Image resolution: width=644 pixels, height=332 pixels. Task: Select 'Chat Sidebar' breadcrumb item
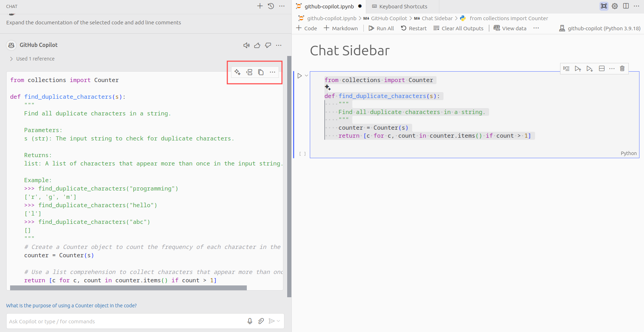[x=434, y=18]
